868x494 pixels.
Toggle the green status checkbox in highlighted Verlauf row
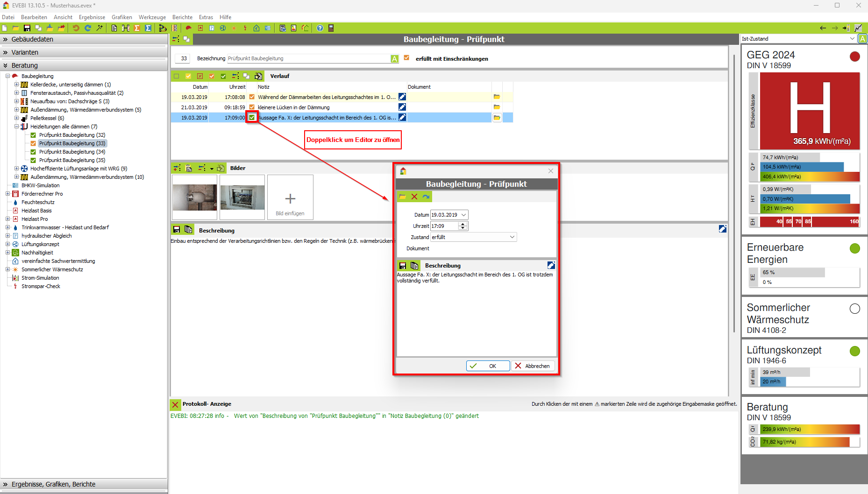252,118
